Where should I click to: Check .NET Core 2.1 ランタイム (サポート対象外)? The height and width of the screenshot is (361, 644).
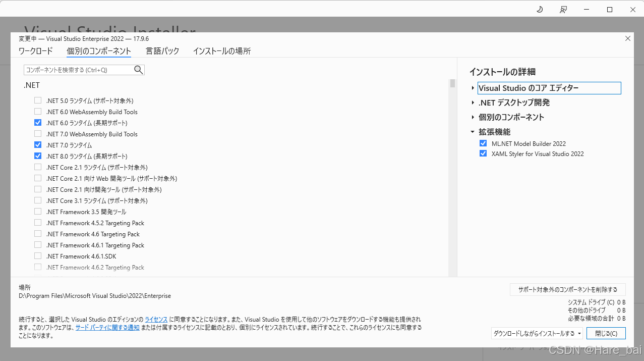point(38,167)
